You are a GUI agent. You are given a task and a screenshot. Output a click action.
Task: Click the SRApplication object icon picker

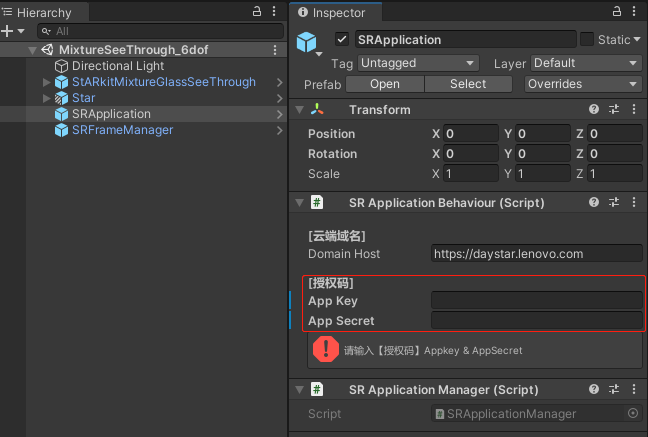click(x=309, y=43)
